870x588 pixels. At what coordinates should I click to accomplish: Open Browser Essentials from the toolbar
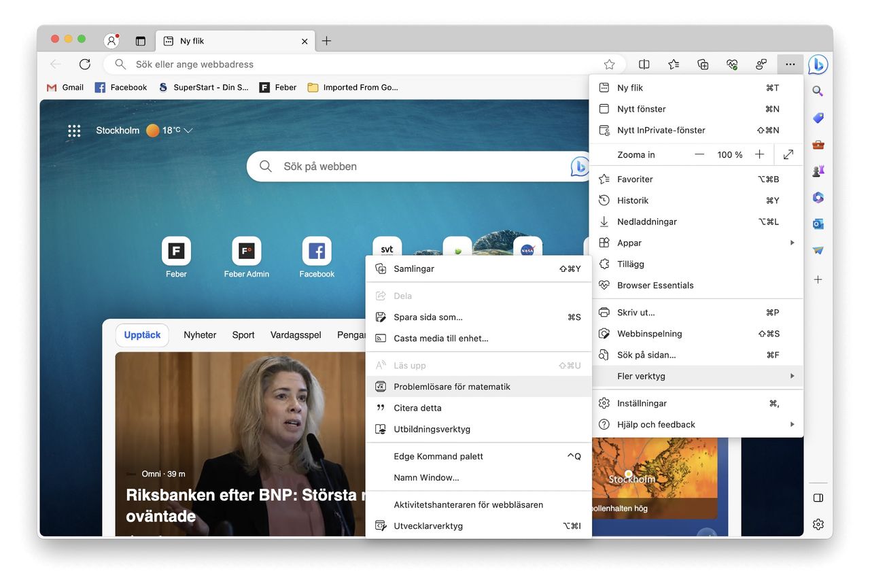[x=733, y=64]
